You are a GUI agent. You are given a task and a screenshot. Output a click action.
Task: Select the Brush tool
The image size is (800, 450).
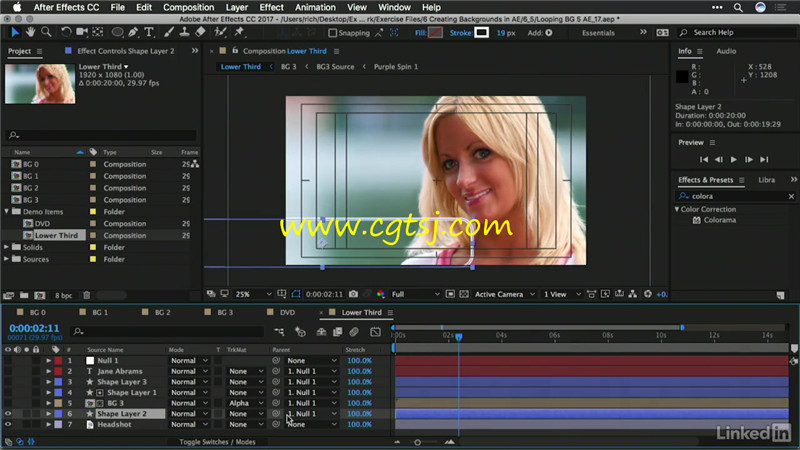coord(169,32)
